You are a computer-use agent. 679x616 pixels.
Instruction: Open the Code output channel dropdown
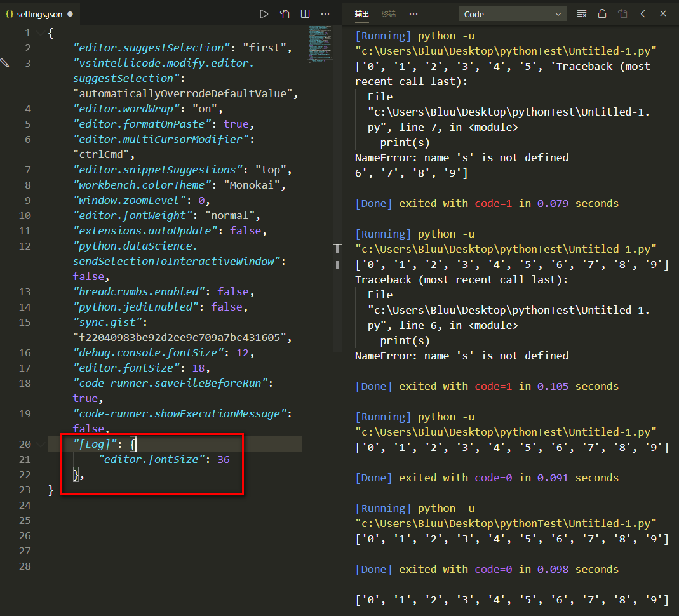point(512,13)
